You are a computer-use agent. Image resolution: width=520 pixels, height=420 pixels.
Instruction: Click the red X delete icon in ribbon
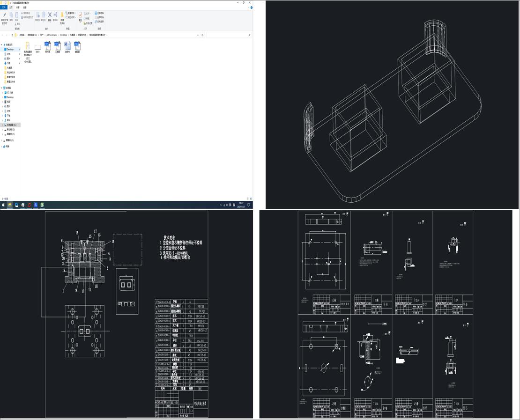tap(50, 15)
